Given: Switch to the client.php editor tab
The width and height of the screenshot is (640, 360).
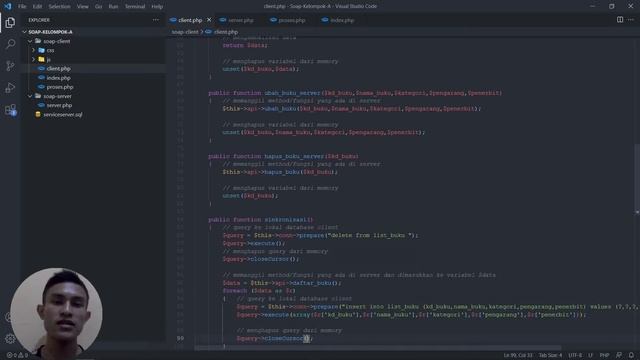Looking at the screenshot, I should (190, 20).
